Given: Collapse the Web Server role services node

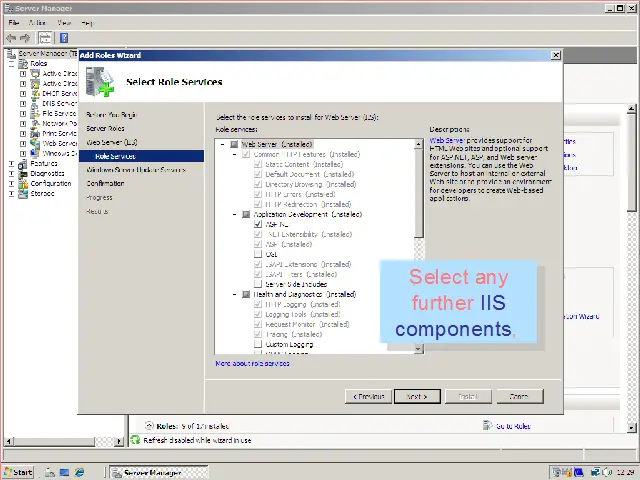Looking at the screenshot, I should click(x=222, y=144).
